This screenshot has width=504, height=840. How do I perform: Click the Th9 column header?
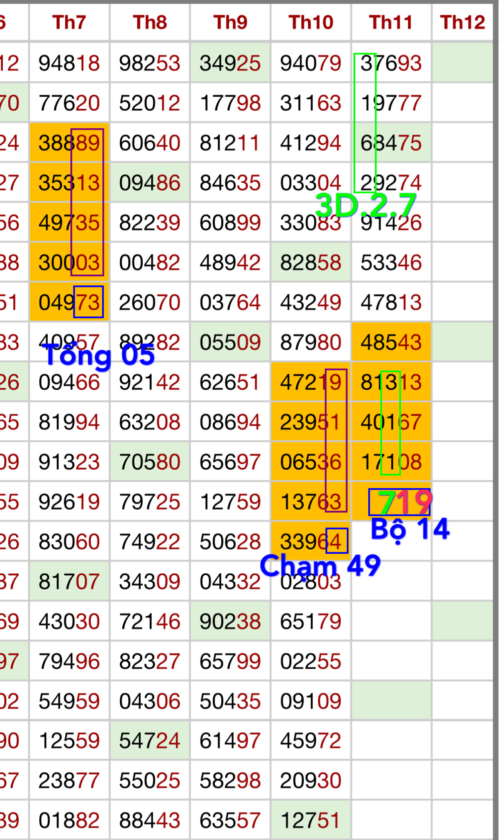(x=230, y=22)
